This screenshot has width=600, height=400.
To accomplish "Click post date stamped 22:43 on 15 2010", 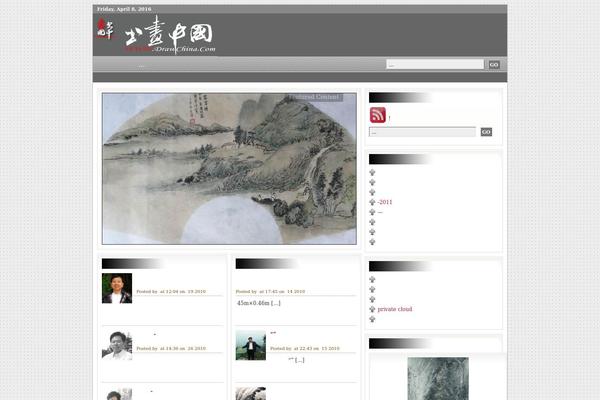I will (305, 349).
